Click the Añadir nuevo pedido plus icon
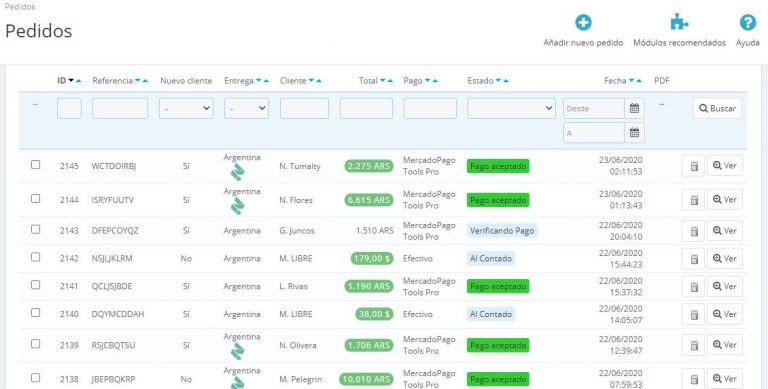The image size is (768, 389). tap(583, 23)
